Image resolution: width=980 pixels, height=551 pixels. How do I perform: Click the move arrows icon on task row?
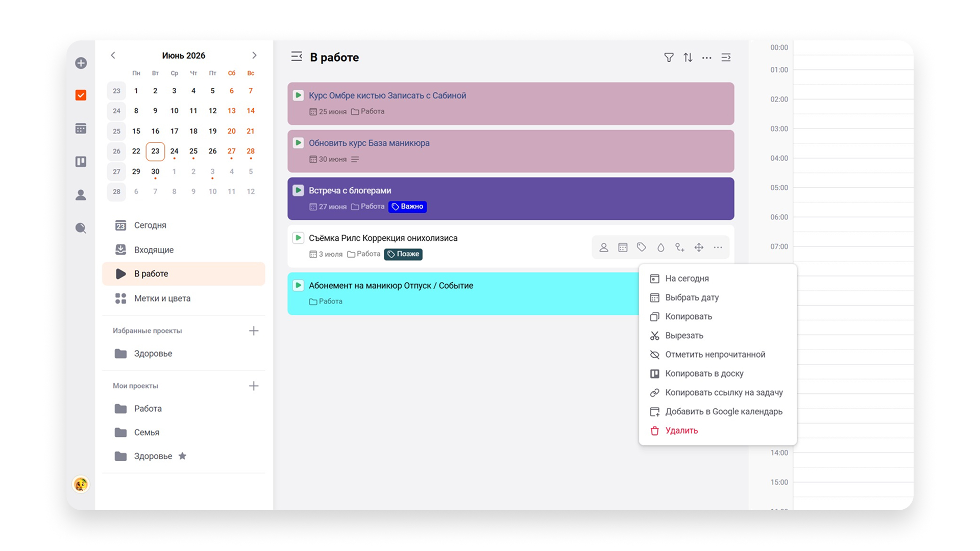(x=699, y=247)
